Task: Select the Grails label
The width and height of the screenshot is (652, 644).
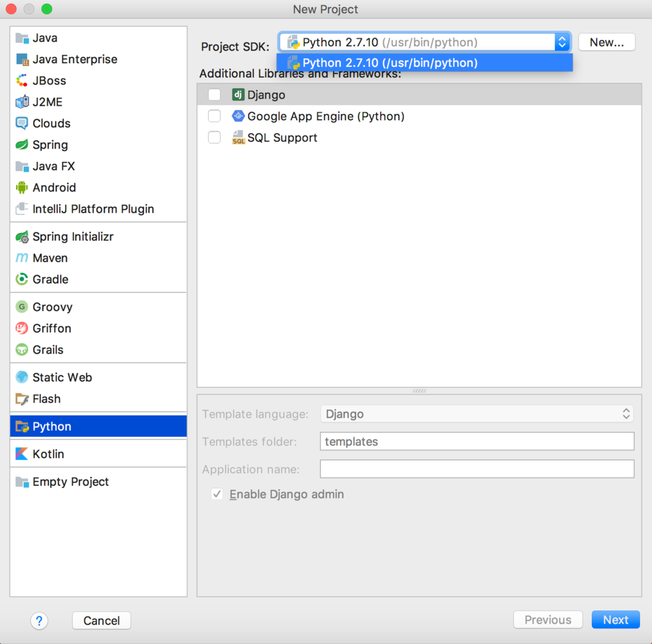Action: pyautogui.click(x=48, y=350)
